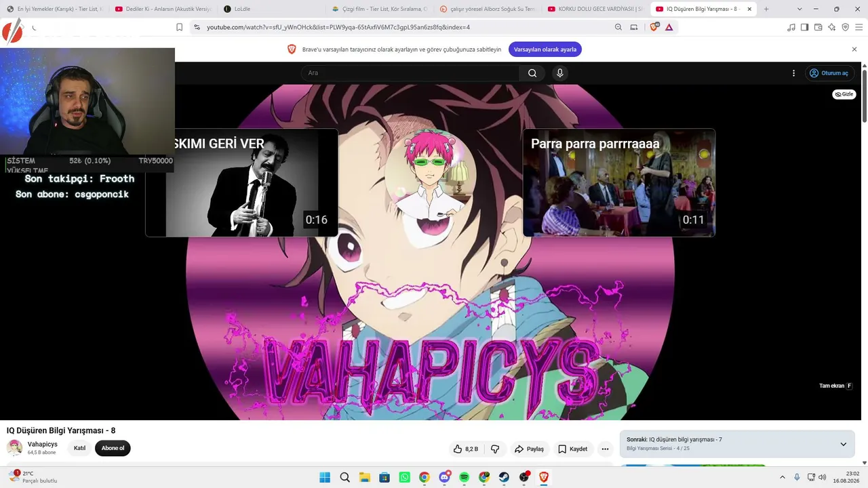Viewport: 868px width, 488px height.
Task: Click the 64,5 B abone subscriber count
Action: point(41,452)
